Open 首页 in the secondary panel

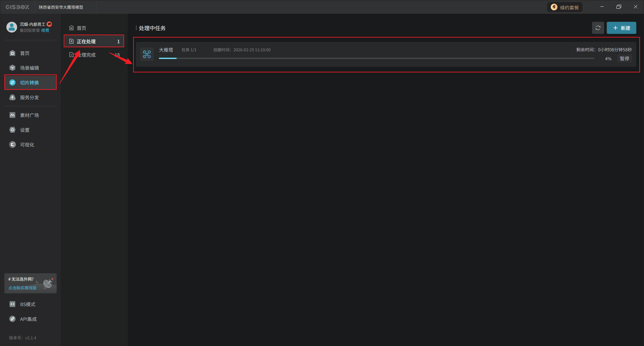pyautogui.click(x=81, y=28)
